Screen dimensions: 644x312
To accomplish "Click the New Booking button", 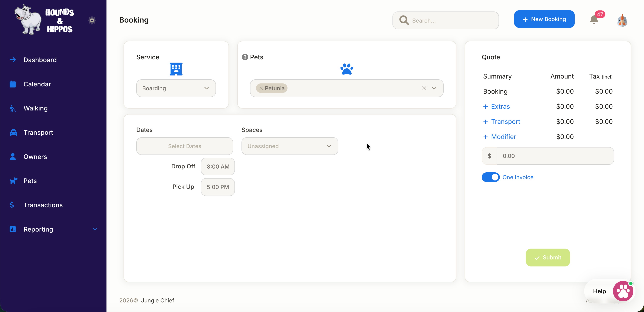I will (x=544, y=19).
